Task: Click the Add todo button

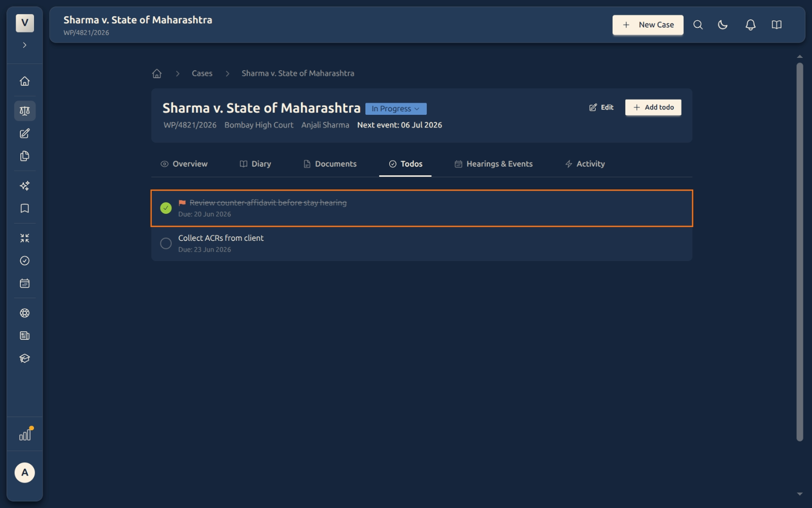Action: point(653,107)
